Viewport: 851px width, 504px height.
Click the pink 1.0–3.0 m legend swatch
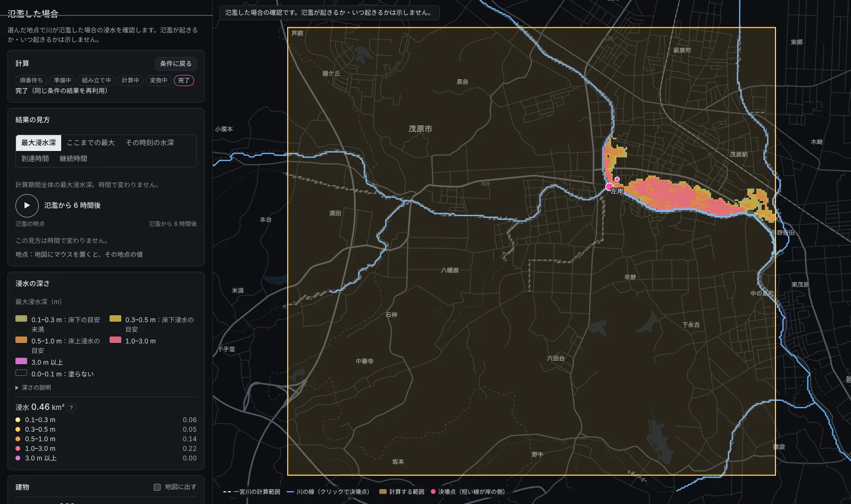[115, 340]
